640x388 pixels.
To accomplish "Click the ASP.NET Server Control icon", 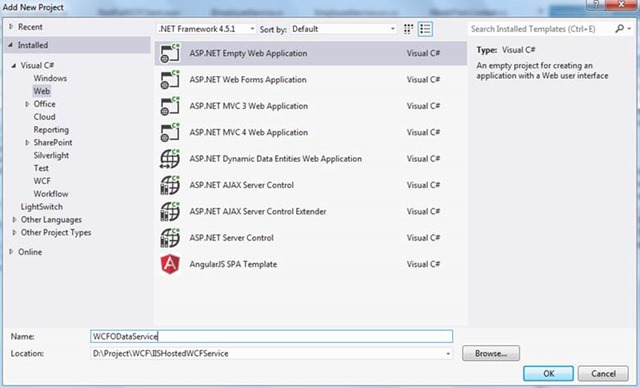I will pos(170,238).
